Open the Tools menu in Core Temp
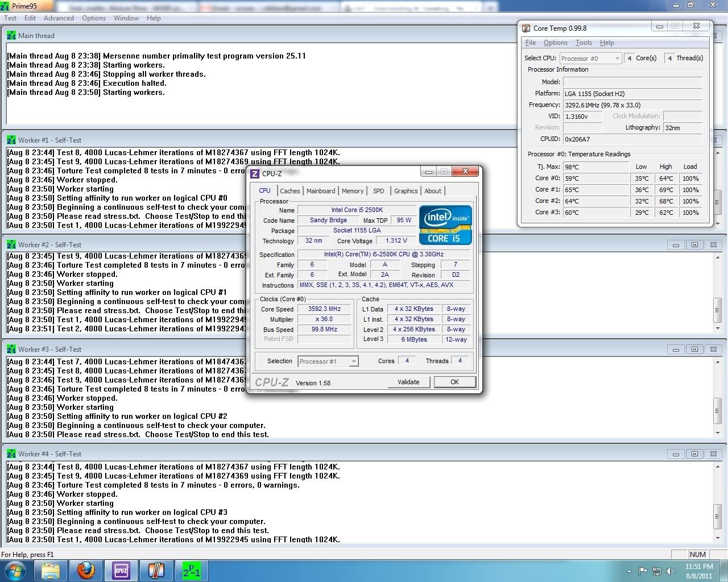The height and width of the screenshot is (582, 728). click(x=584, y=43)
